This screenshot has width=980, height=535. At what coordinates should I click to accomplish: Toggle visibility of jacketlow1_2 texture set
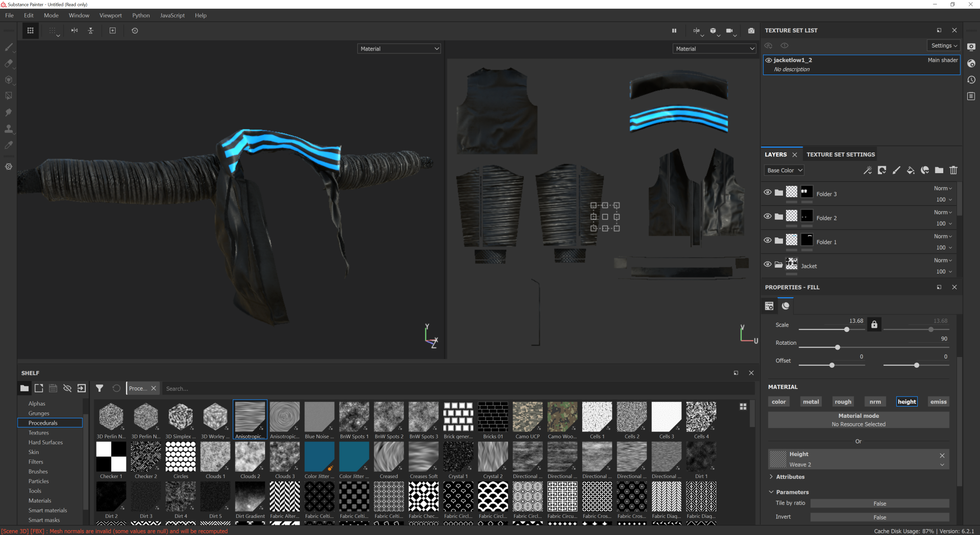pyautogui.click(x=768, y=60)
